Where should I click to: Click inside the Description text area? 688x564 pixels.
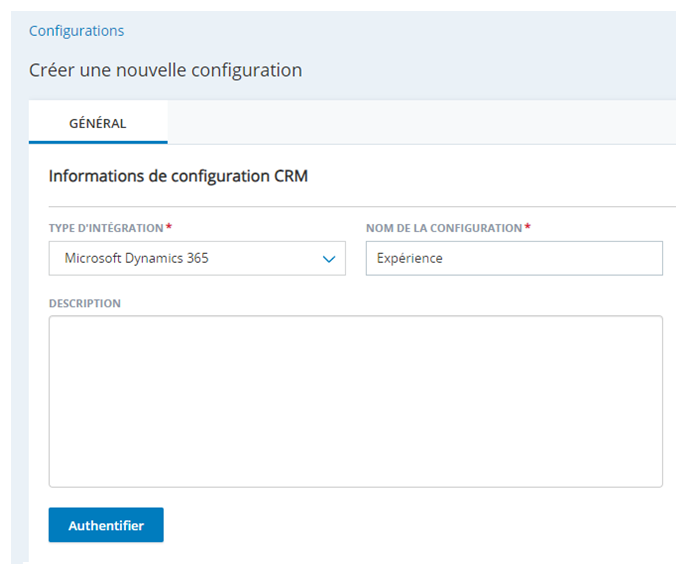[x=356, y=401]
